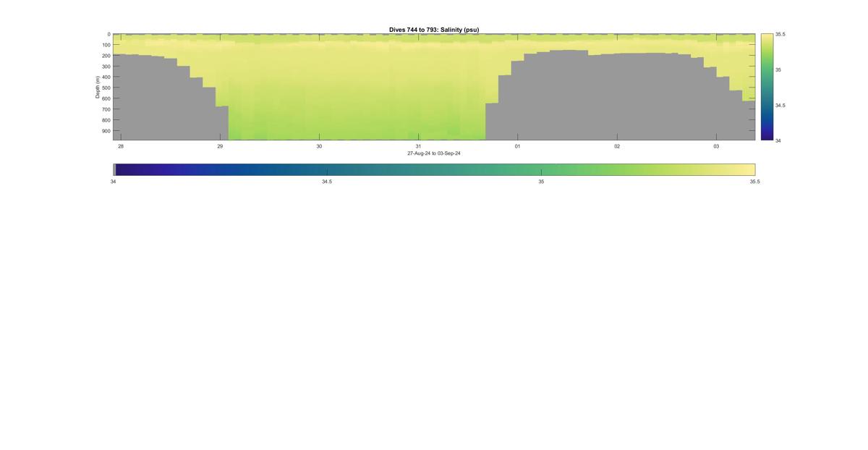Click the wide horizontal salinity colorbar
Viewport: 868px width, 450px height.
434,169
